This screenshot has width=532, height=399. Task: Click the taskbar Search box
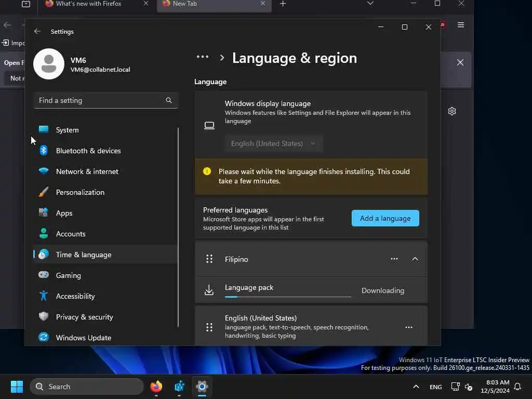(87, 387)
